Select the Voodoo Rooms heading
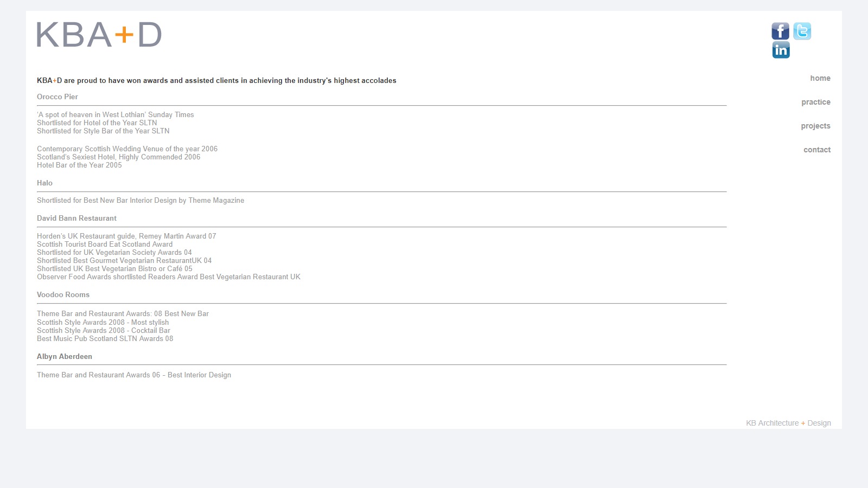This screenshot has width=868, height=488. tap(63, 294)
